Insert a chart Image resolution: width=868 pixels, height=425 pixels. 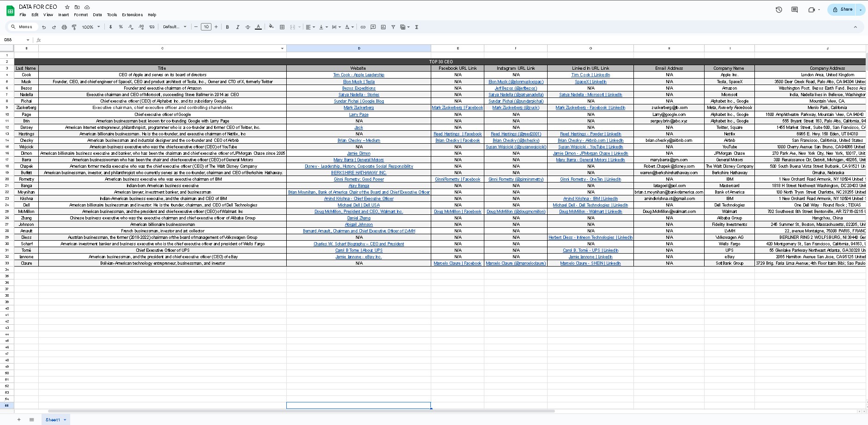click(383, 27)
